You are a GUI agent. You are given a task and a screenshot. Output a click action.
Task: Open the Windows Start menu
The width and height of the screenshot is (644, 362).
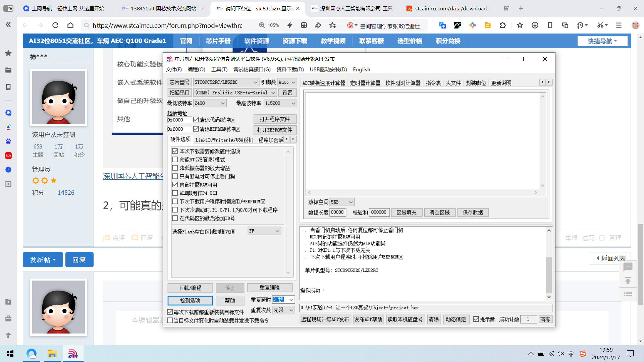tap(10, 354)
